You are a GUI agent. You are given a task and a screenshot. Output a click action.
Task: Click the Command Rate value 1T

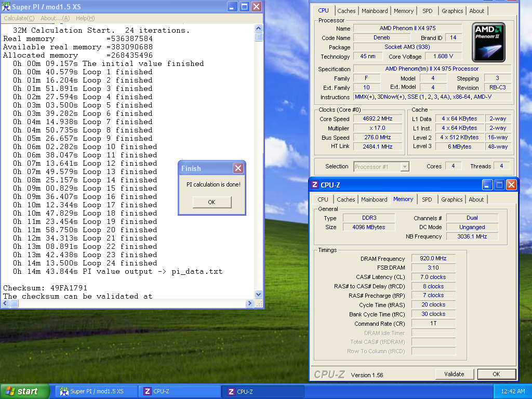pyautogui.click(x=433, y=323)
